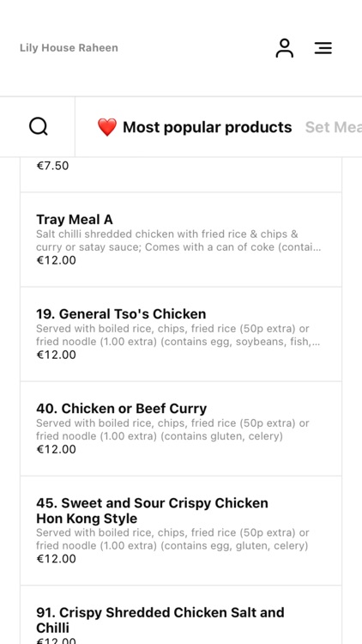362x644 pixels.
Task: Click the Sweet and Sour Crispy Chicken description
Action: point(172,539)
